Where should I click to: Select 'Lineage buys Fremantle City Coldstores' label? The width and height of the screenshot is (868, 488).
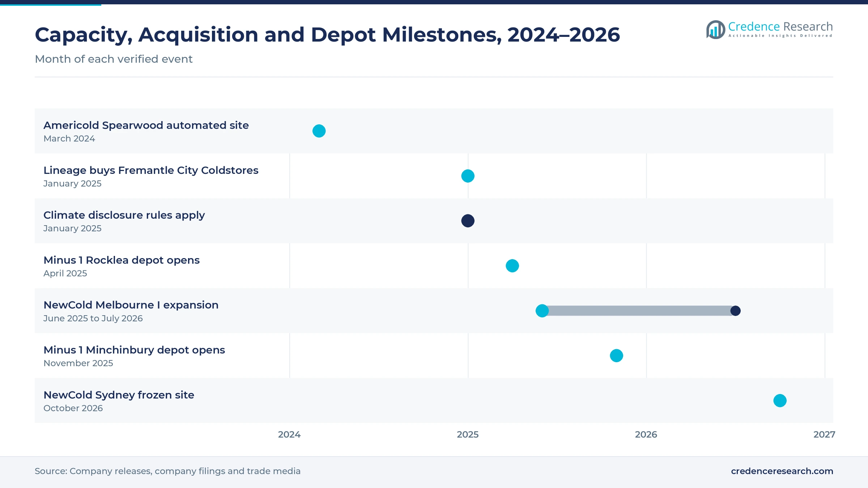pos(151,170)
